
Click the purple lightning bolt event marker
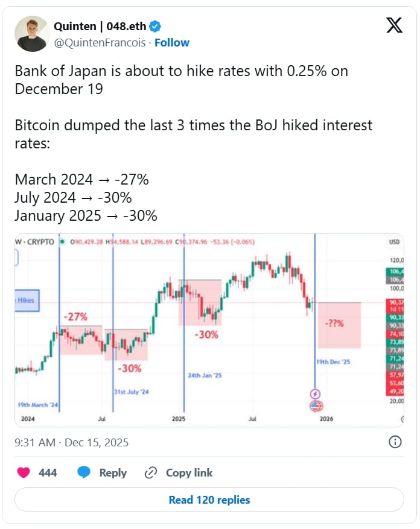(x=314, y=394)
